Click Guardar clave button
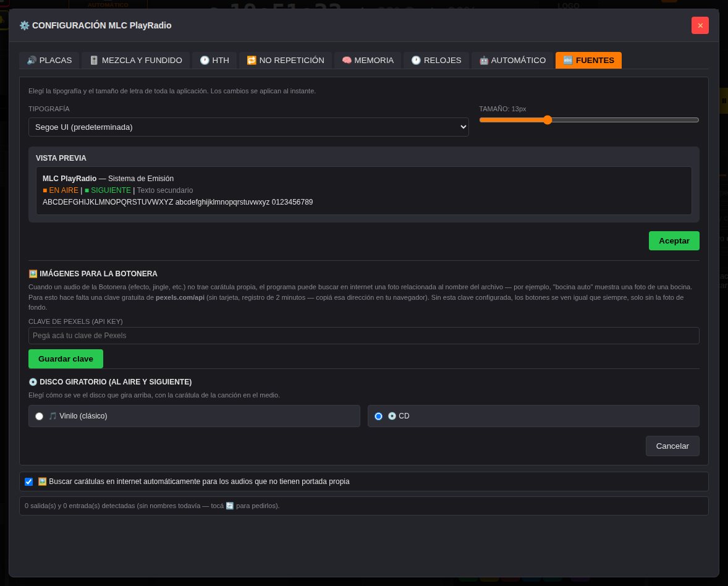728x586 pixels. pyautogui.click(x=66, y=359)
